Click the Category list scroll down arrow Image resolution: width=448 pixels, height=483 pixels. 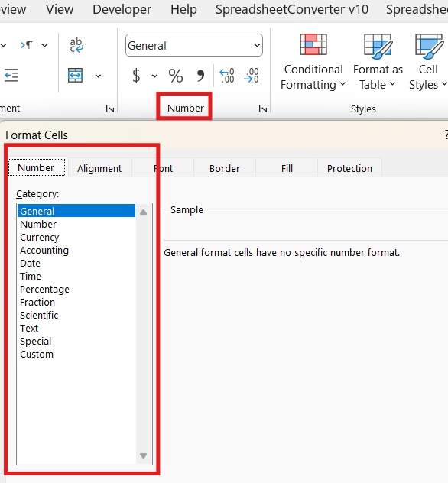[x=143, y=455]
